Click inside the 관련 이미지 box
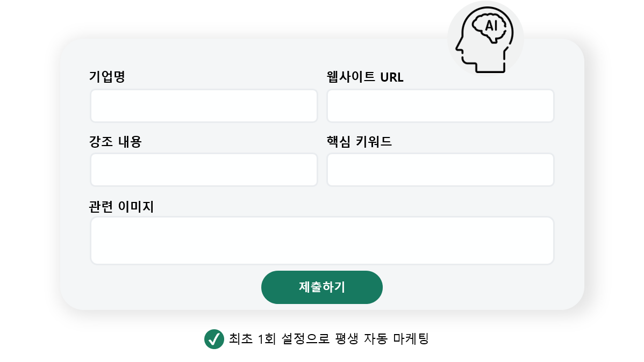Screen dimensions: 644x362 [x=322, y=241]
